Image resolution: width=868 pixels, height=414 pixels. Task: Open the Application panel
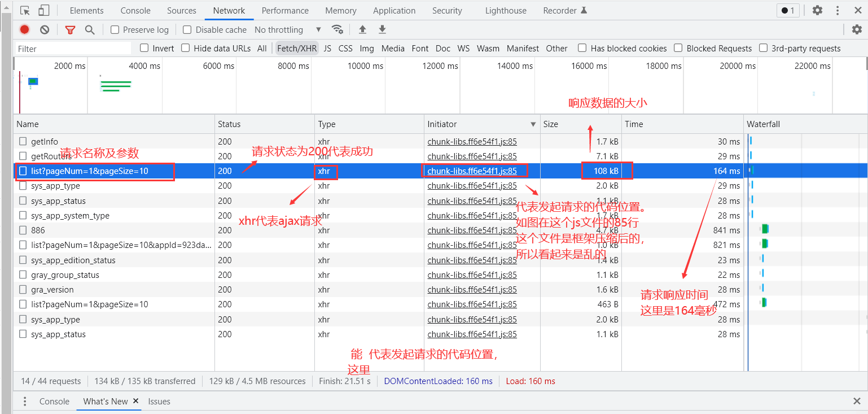[x=394, y=10]
